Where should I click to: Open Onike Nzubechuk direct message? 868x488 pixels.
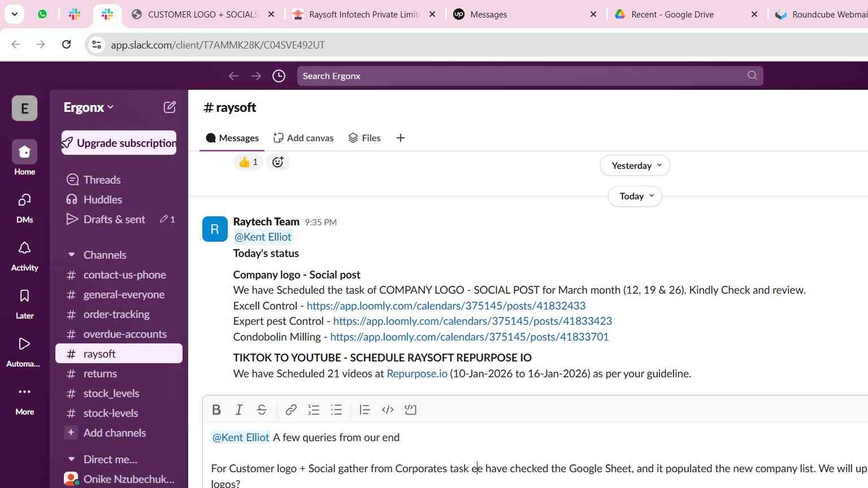pos(119,479)
